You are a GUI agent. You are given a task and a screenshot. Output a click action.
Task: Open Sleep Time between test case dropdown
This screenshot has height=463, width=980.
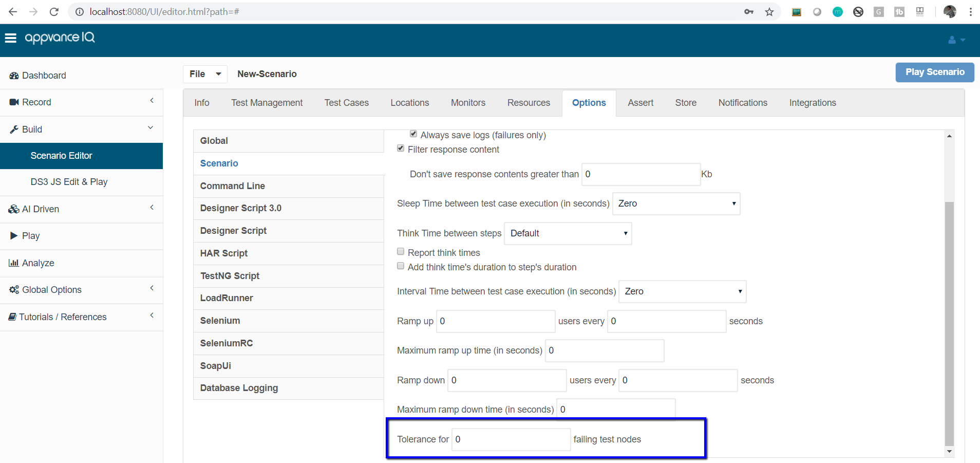pos(676,203)
